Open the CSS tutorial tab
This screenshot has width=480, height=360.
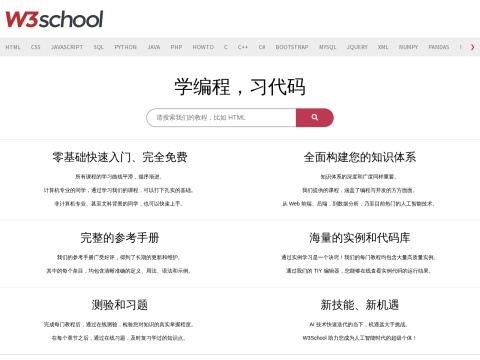tap(36, 47)
